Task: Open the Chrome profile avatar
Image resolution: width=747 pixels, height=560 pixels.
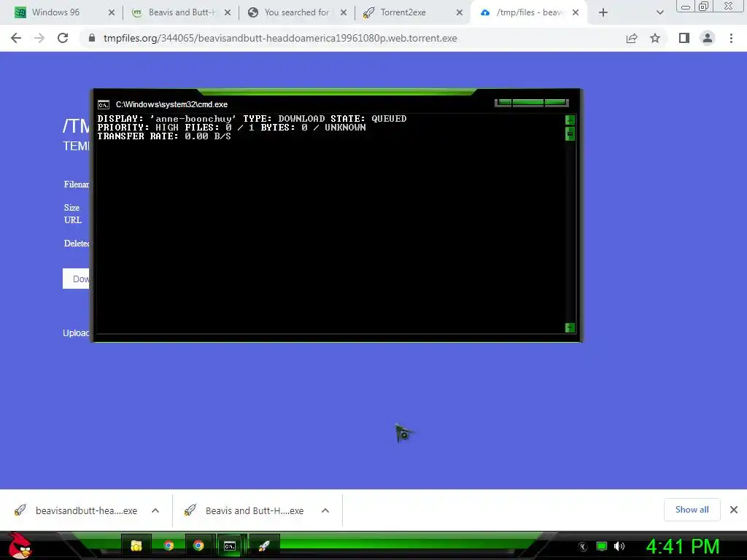Action: pyautogui.click(x=708, y=38)
